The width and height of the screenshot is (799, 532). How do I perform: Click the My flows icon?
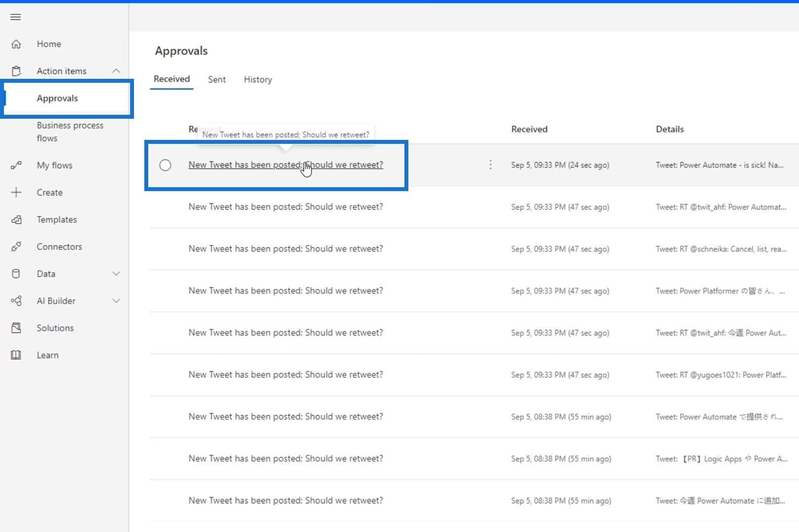point(16,166)
